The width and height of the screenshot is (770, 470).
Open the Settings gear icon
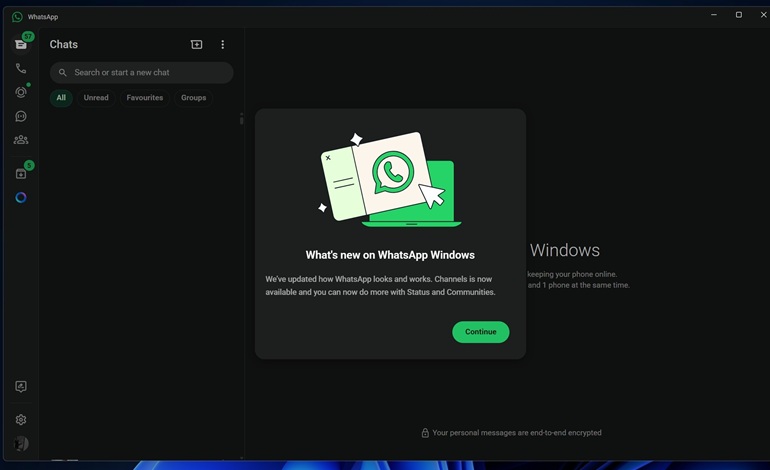[x=21, y=420]
